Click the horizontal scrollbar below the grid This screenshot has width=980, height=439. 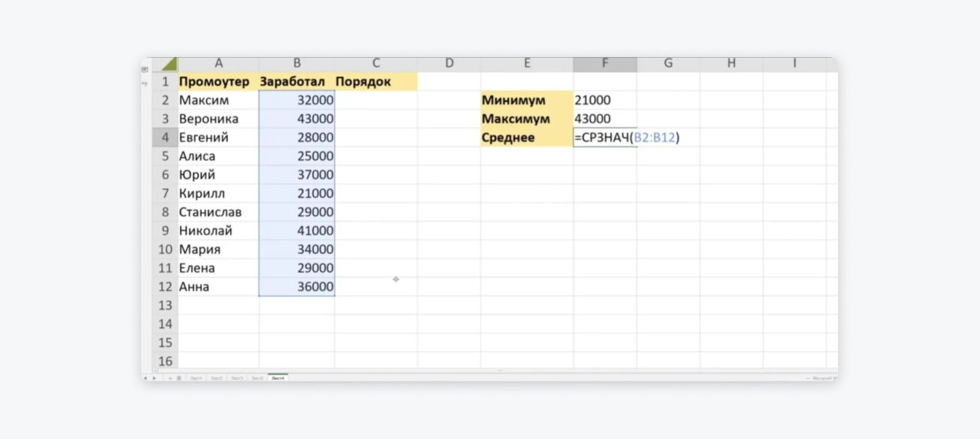pos(500,371)
